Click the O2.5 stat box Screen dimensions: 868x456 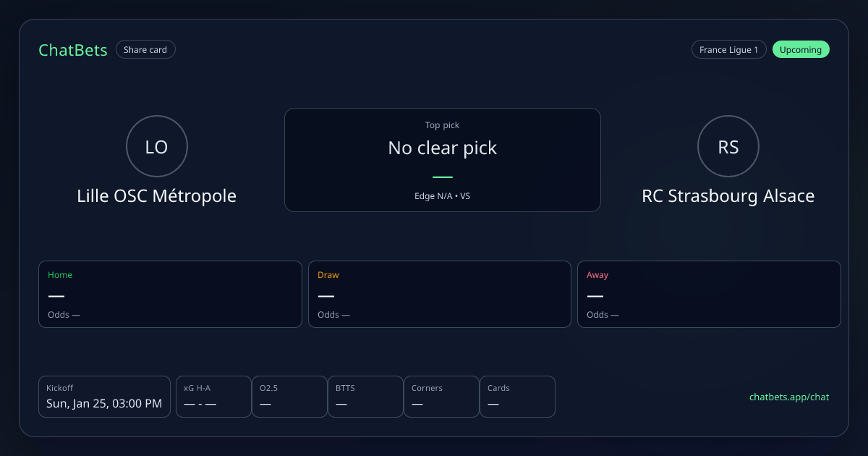pos(289,397)
